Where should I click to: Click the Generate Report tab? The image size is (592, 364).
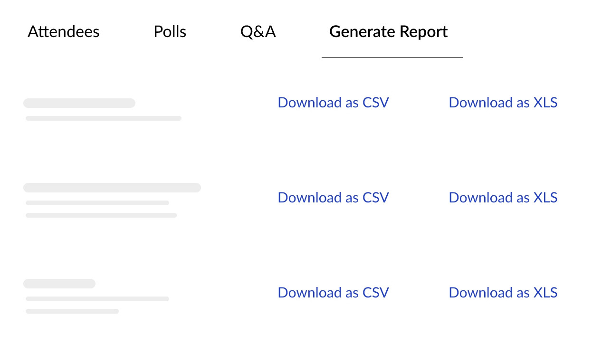coord(389,32)
